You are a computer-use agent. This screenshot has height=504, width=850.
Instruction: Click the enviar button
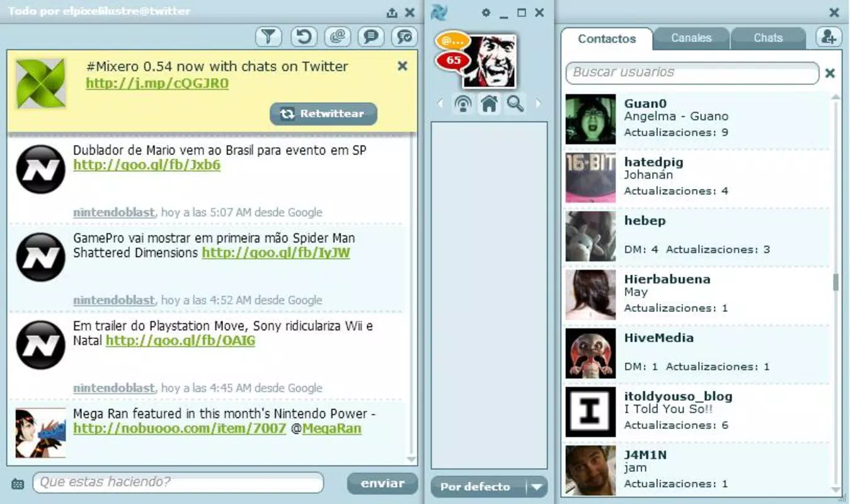[x=382, y=483]
